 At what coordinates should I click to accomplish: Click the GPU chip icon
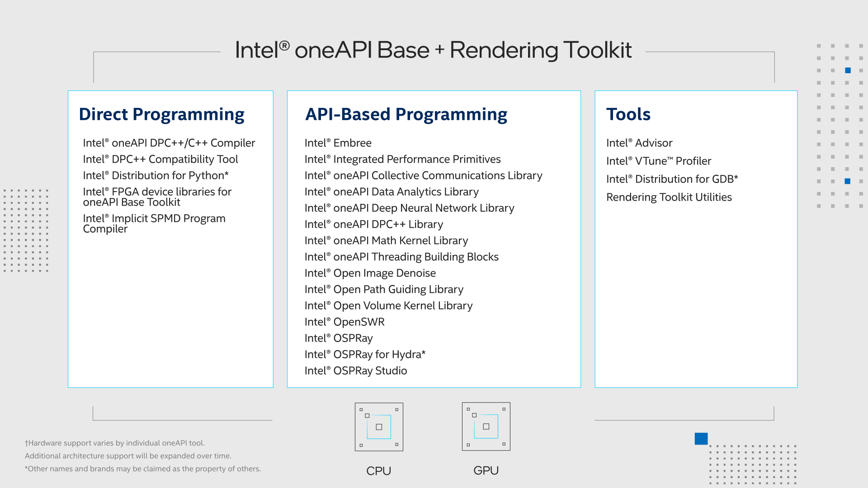coord(486,426)
